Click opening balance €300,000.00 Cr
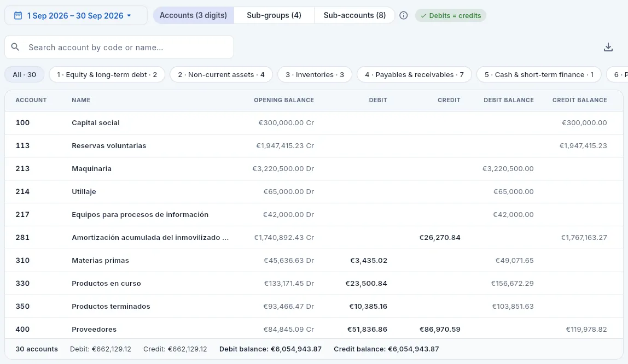 click(286, 123)
